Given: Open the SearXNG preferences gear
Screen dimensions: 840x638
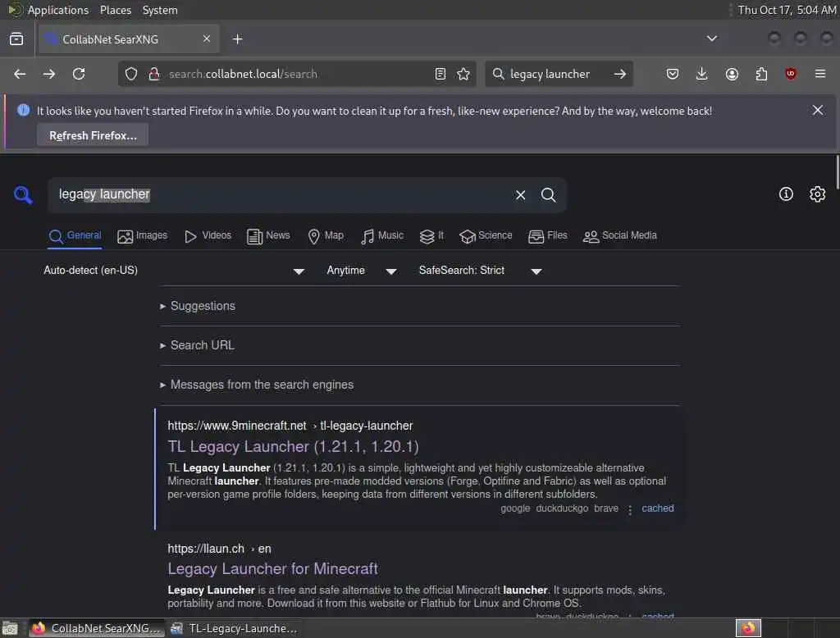Looking at the screenshot, I should coord(818,194).
